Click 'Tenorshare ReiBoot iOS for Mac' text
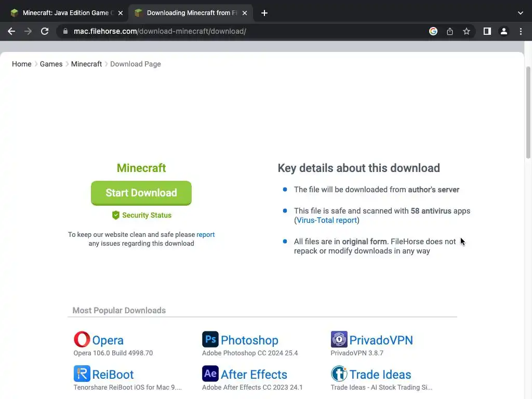This screenshot has height=399, width=532. tap(128, 387)
